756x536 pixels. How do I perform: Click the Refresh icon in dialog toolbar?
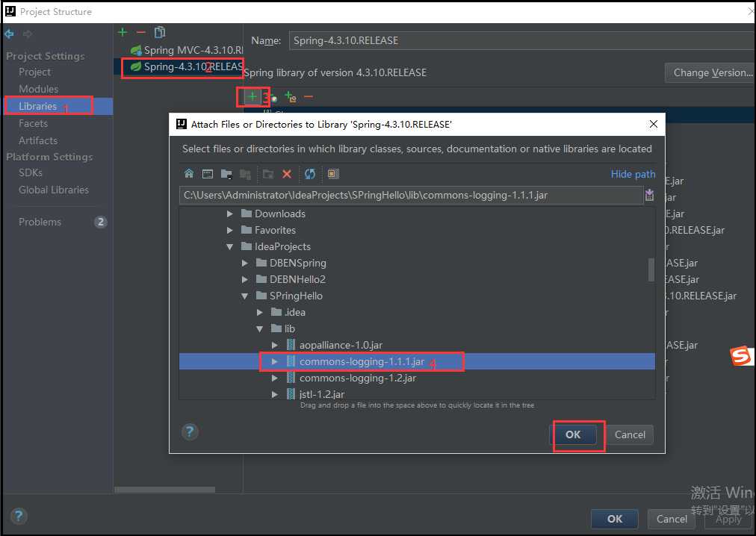coord(310,173)
